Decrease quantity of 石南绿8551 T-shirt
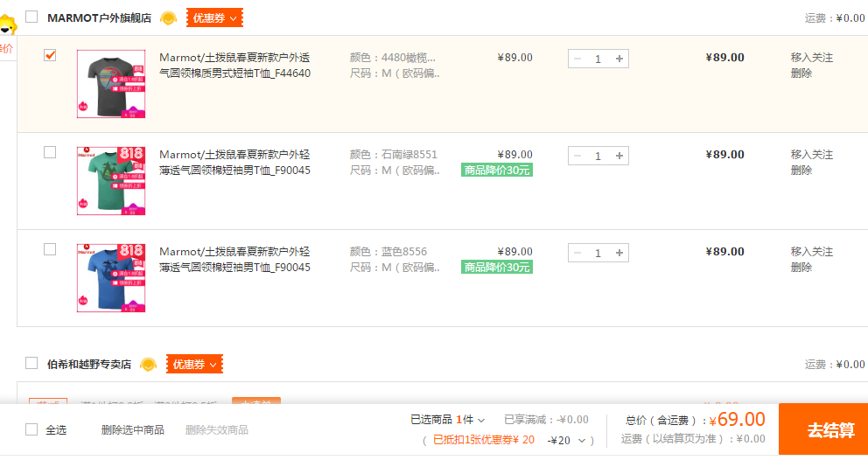 (577, 156)
